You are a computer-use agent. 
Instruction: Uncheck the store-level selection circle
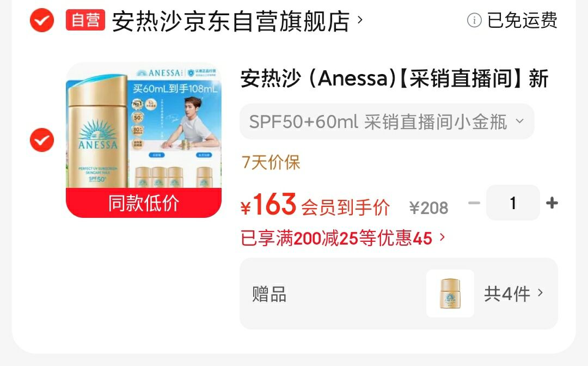pos(41,20)
